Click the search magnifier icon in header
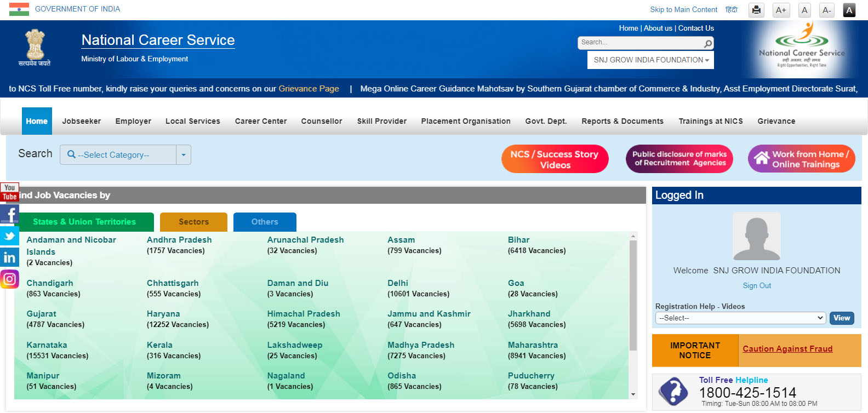This screenshot has height=413, width=868. [708, 43]
